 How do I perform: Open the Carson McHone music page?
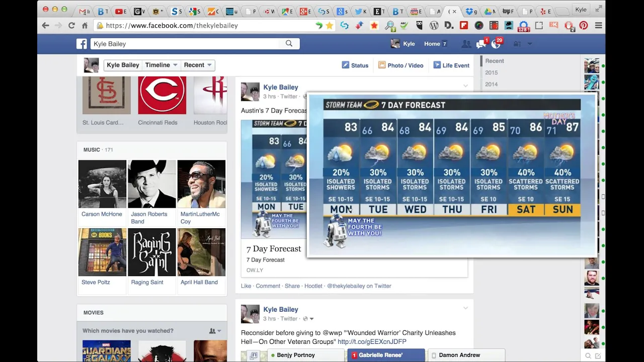click(x=102, y=184)
